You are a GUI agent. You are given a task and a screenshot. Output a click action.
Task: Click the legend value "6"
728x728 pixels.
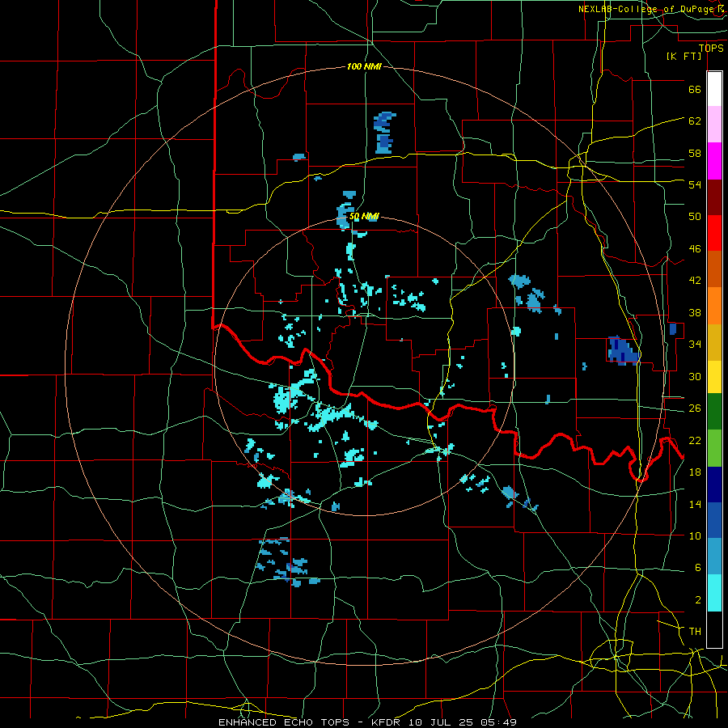[697, 568]
